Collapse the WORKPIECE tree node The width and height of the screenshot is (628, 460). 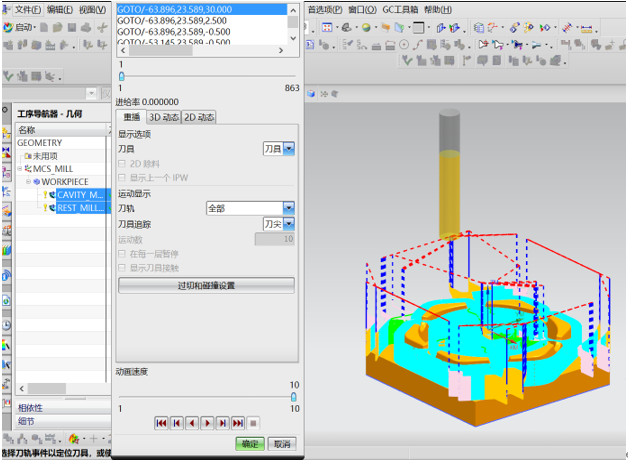(28, 181)
